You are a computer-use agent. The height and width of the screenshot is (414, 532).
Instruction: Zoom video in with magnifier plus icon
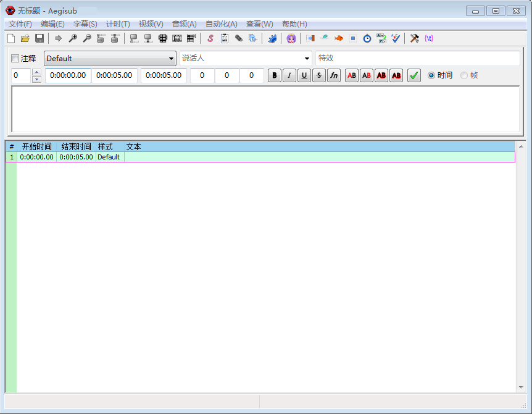point(73,38)
